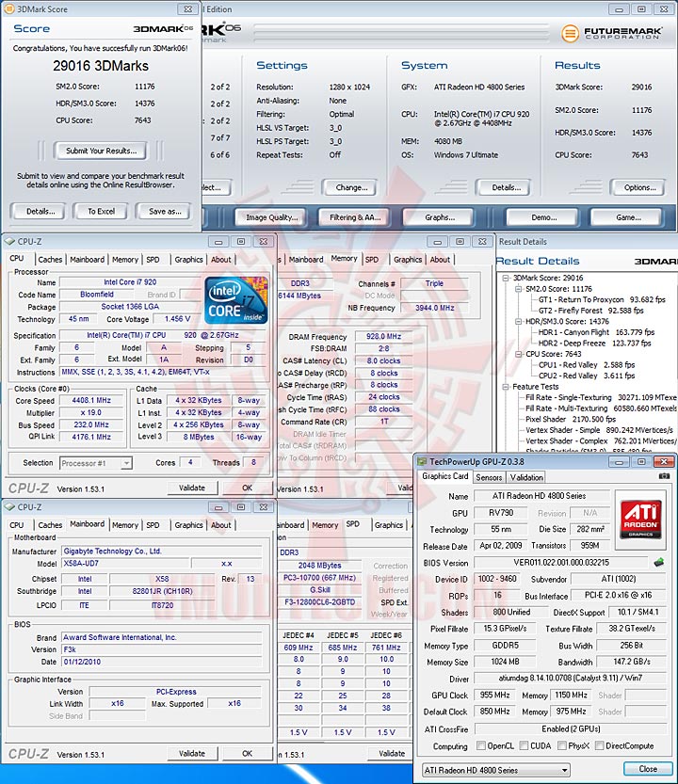Open About tab in the bottom CPU-Z window
This screenshot has height=784, width=678.
220,525
